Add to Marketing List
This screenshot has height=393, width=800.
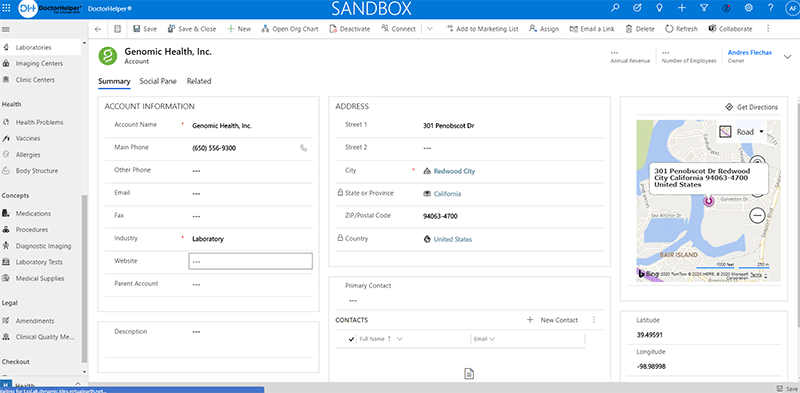[482, 29]
